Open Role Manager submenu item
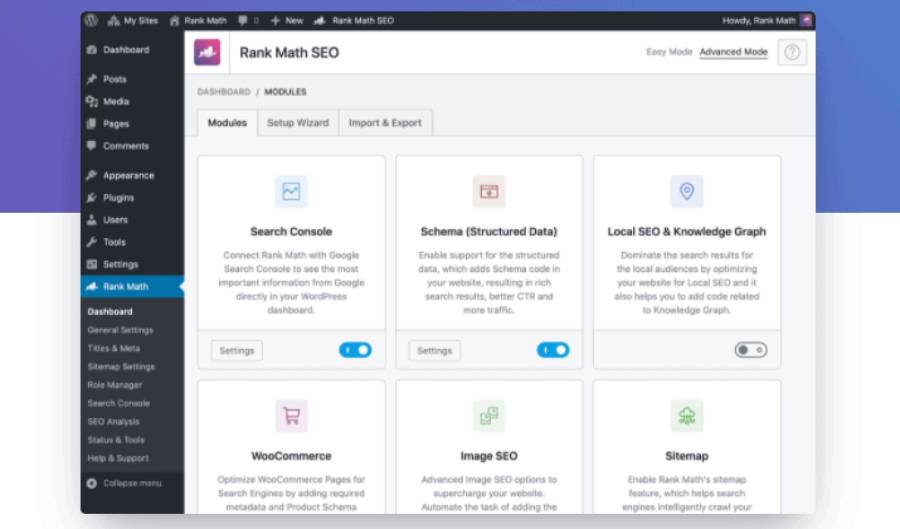The height and width of the screenshot is (529, 900). click(115, 385)
